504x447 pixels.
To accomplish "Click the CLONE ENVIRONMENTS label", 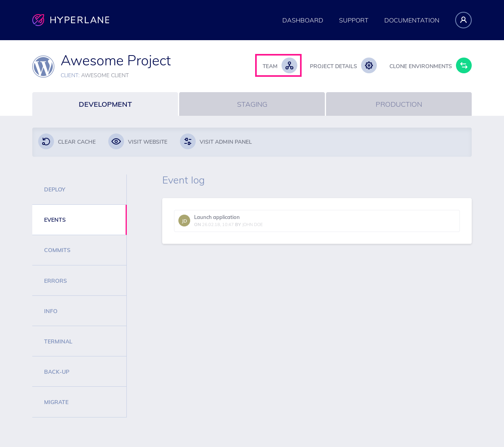I will coord(421,66).
